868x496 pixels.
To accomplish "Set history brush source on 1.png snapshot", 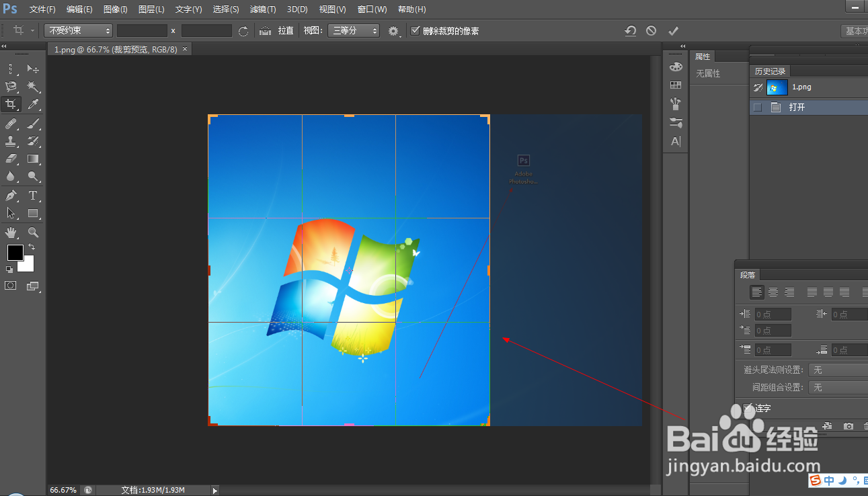I will 758,87.
